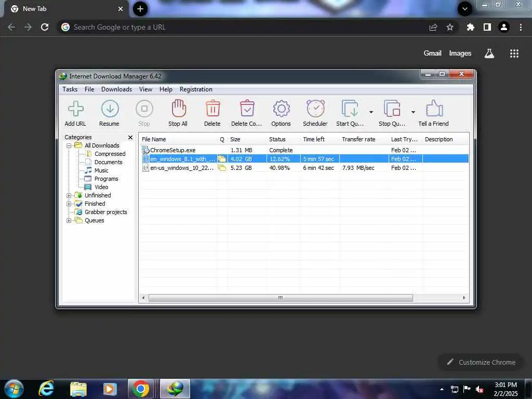Open File Explorer from the taskbar
The width and height of the screenshot is (532, 399).
[78, 389]
